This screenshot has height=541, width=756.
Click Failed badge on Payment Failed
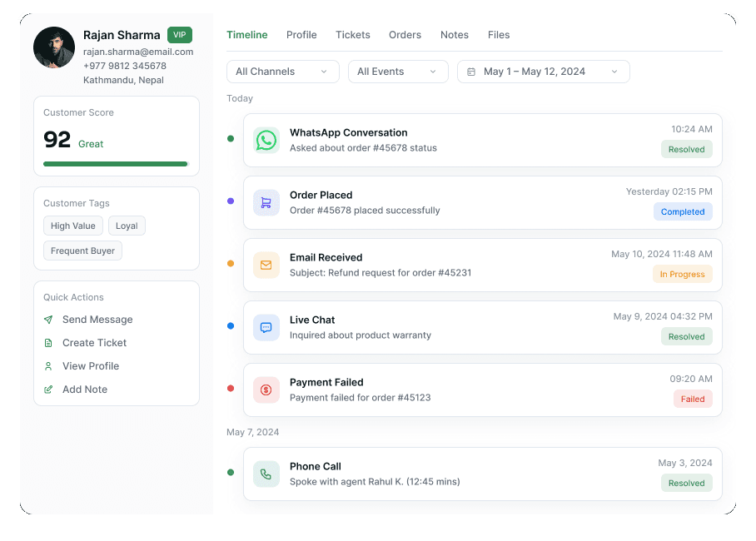693,399
